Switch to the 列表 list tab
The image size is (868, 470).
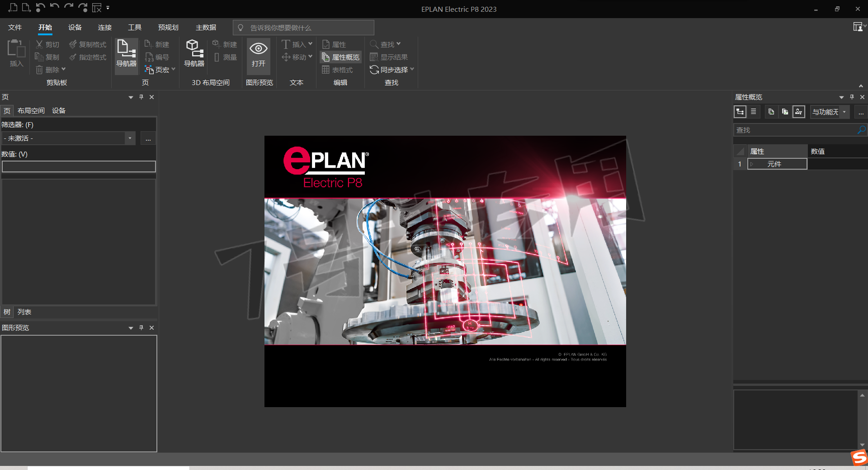click(x=24, y=312)
